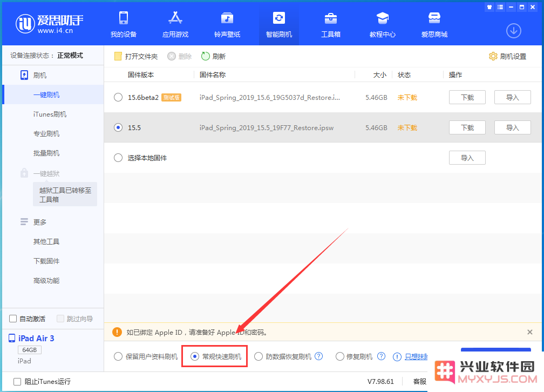Click 客服 customer service in status bar

click(420, 382)
